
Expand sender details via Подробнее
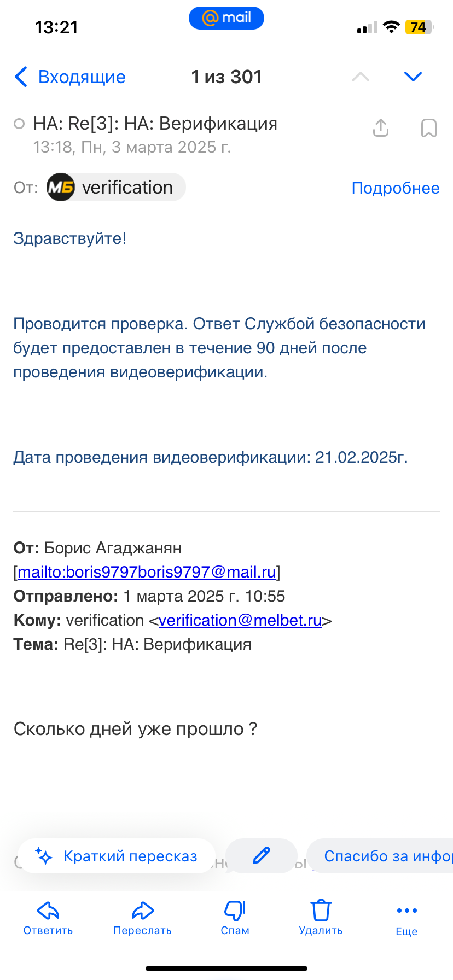tap(396, 188)
